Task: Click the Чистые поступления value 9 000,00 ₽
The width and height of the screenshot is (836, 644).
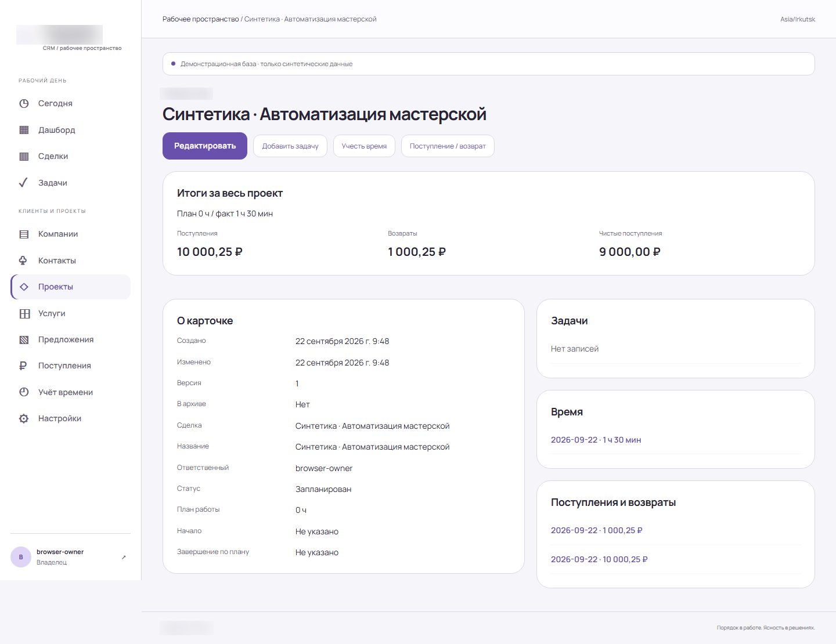Action: tap(630, 252)
